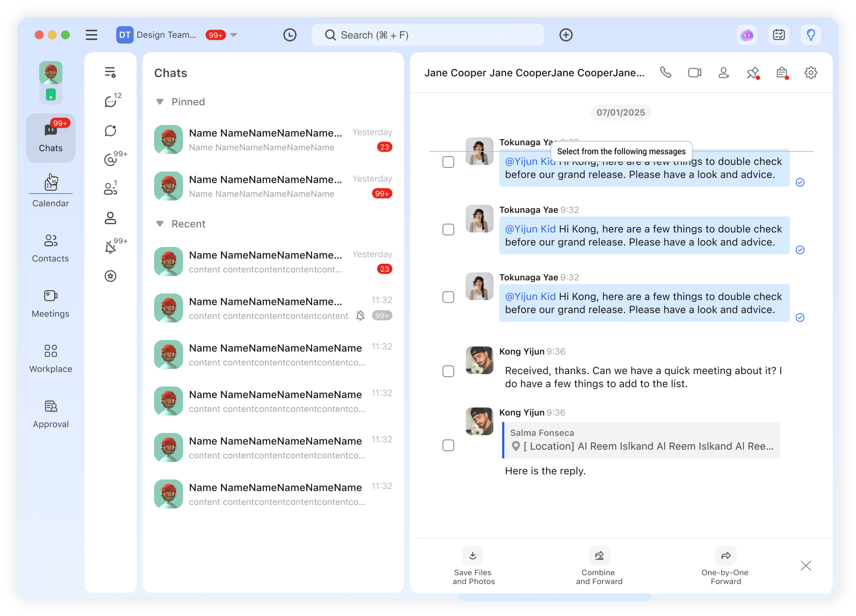This screenshot has height=616, width=856.
Task: Go to the Meetings tab
Action: [51, 303]
